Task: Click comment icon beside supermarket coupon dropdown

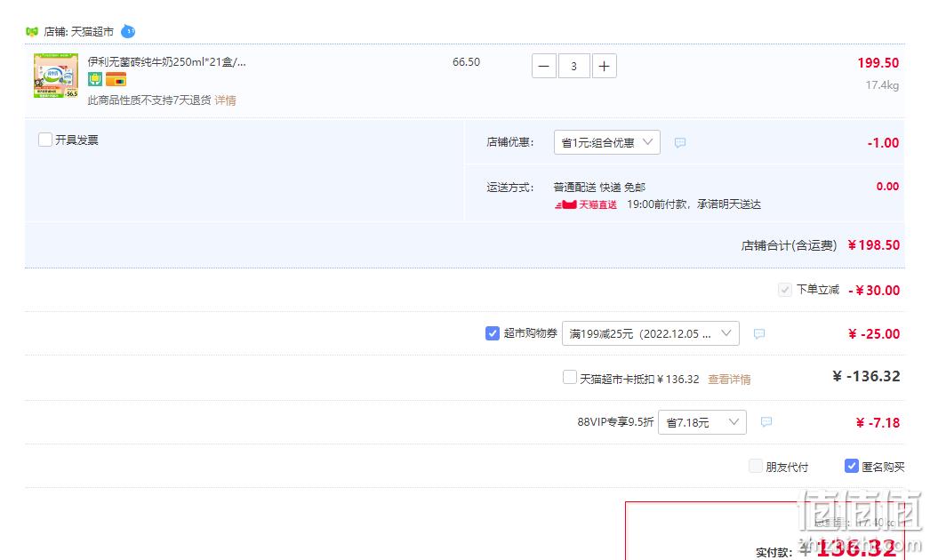Action: tap(759, 334)
